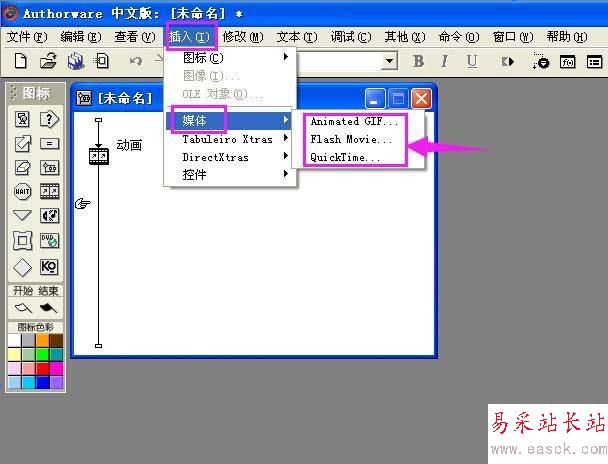Pick the orange icon color swatch
This screenshot has width=608, height=464.
(42, 341)
